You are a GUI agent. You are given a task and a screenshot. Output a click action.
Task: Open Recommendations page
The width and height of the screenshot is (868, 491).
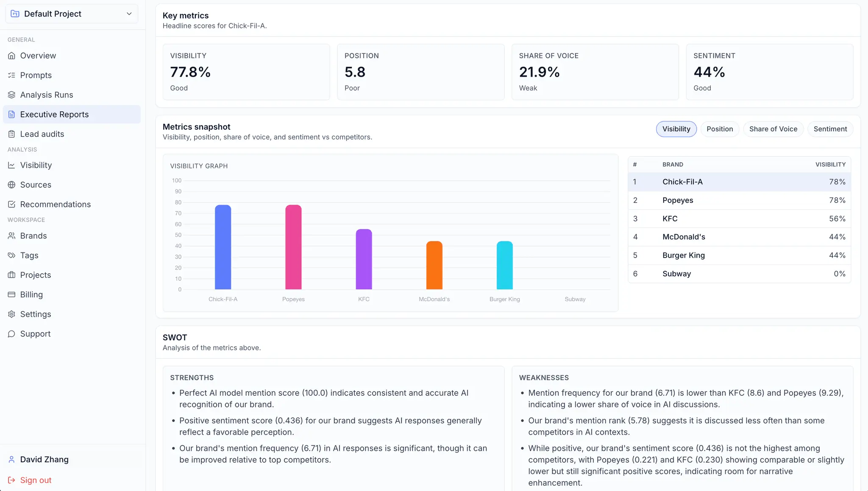[56, 204]
